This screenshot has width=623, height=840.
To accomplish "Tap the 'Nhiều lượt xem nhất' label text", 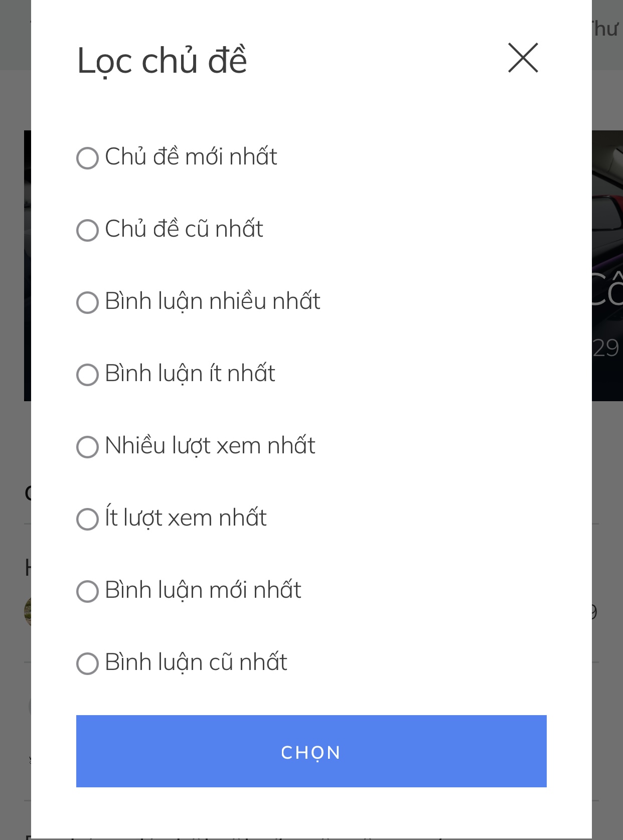I will pyautogui.click(x=210, y=446).
